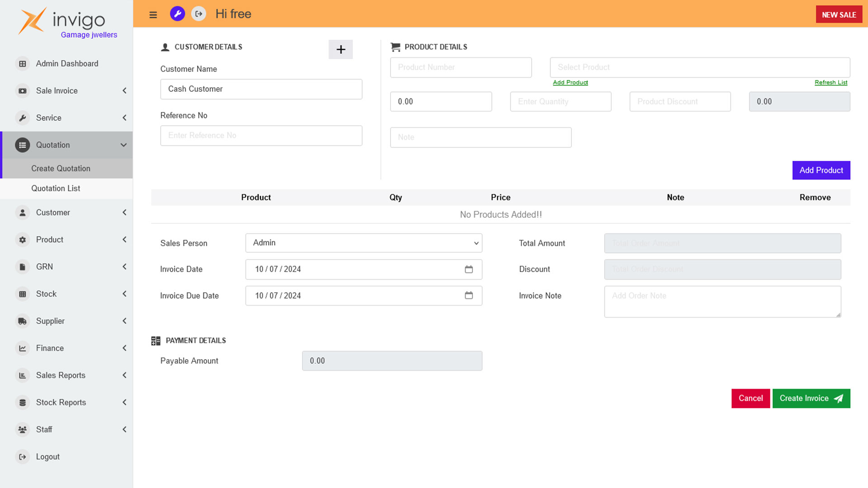868x488 pixels.
Task: Click the NEW SALE button
Action: (839, 14)
